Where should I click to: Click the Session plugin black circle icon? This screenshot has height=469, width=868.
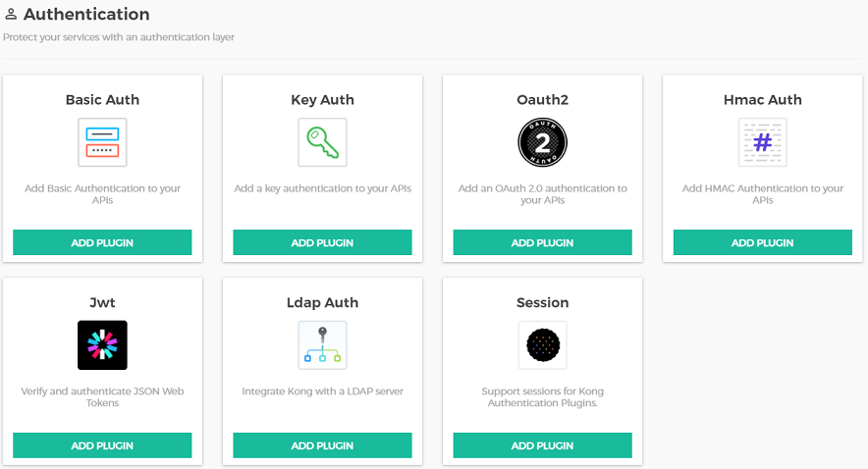click(542, 345)
